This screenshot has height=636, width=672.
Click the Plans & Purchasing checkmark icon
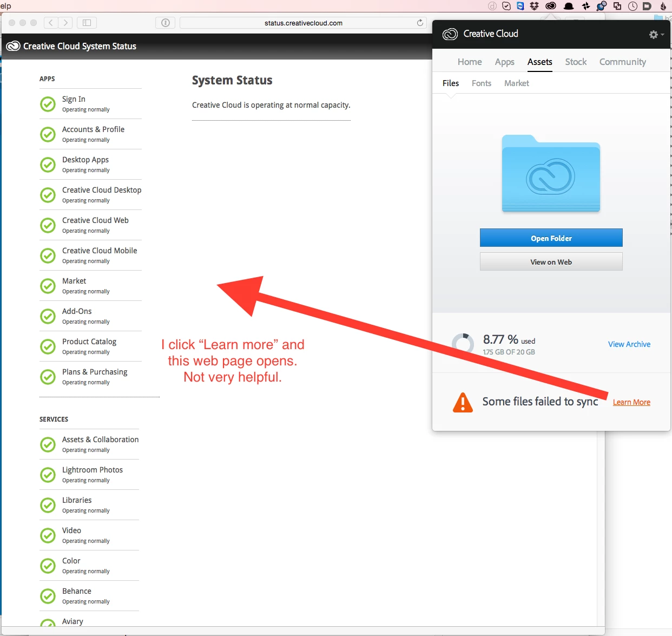tap(48, 377)
